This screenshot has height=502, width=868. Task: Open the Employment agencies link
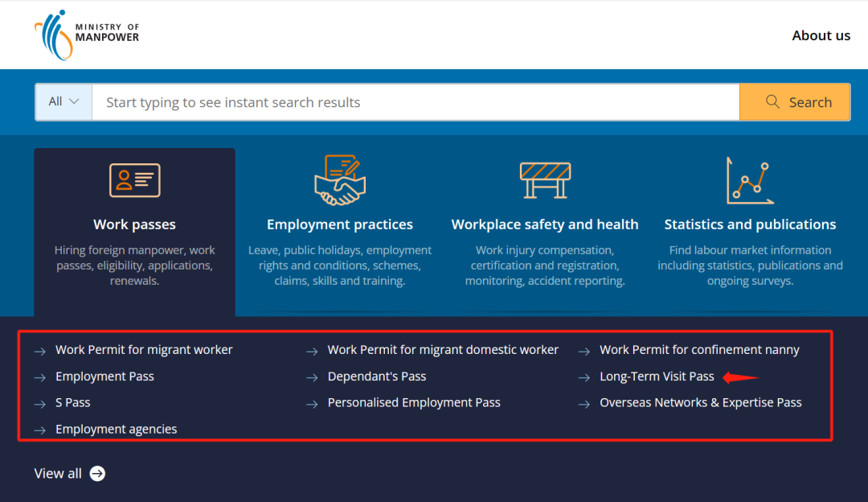click(117, 430)
